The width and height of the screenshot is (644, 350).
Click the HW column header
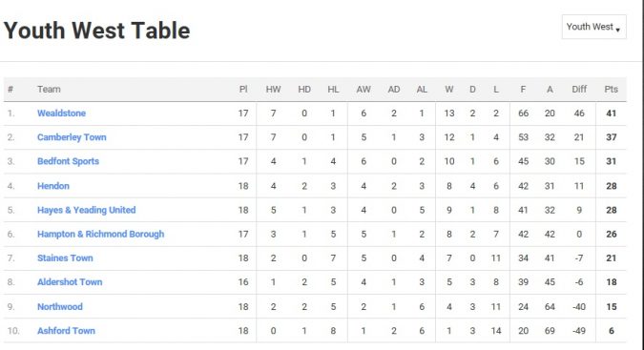273,90
